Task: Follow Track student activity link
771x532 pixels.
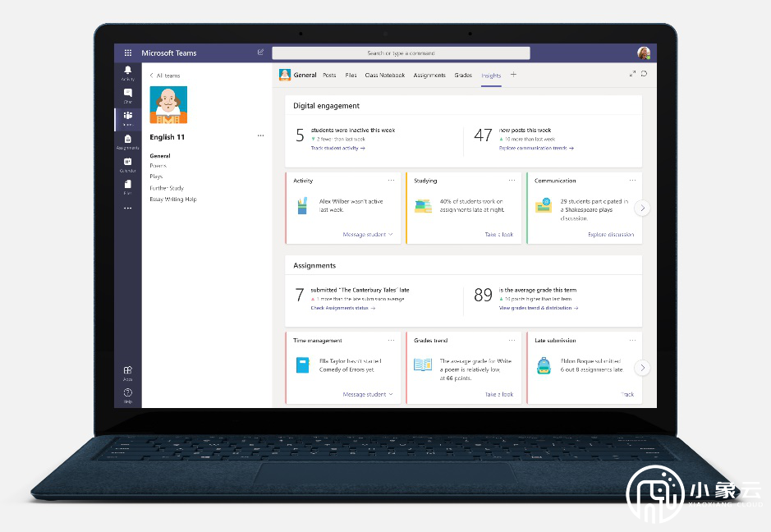Action: [337, 148]
